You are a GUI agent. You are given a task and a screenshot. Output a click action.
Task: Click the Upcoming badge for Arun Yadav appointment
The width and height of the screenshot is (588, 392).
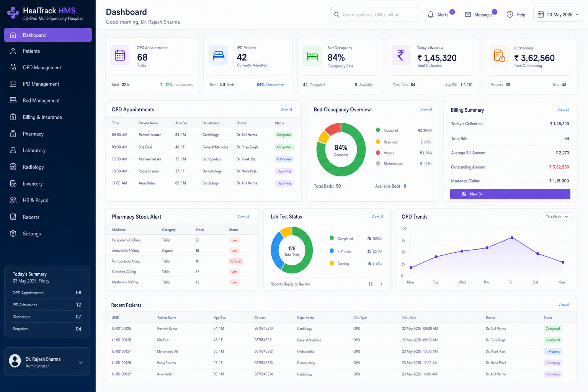click(284, 183)
